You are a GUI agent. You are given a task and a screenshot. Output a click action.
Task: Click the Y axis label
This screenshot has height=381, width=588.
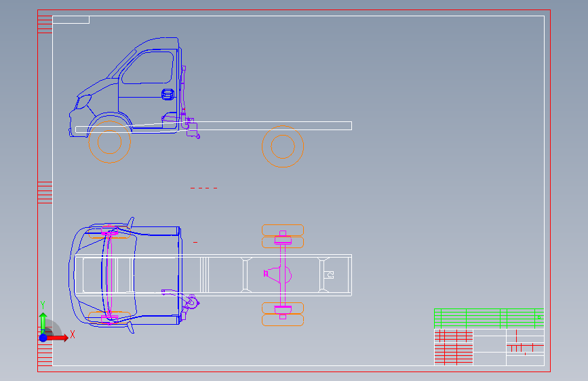[43, 305]
